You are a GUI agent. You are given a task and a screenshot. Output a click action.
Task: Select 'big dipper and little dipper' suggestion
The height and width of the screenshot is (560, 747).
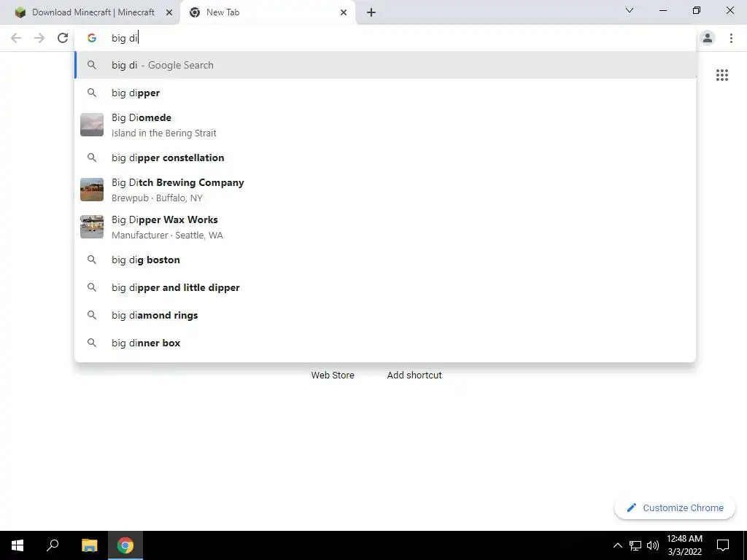(385, 287)
